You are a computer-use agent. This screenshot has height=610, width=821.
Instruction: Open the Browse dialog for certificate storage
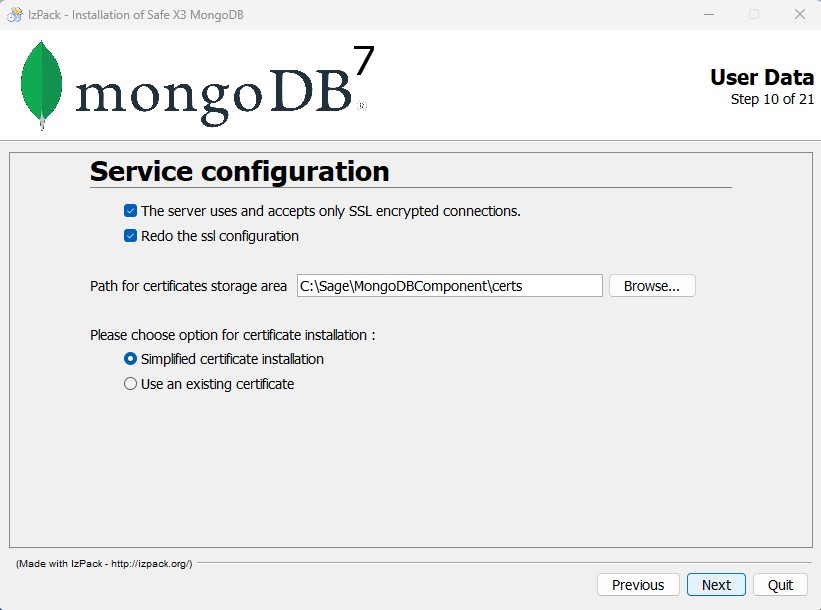click(651, 285)
